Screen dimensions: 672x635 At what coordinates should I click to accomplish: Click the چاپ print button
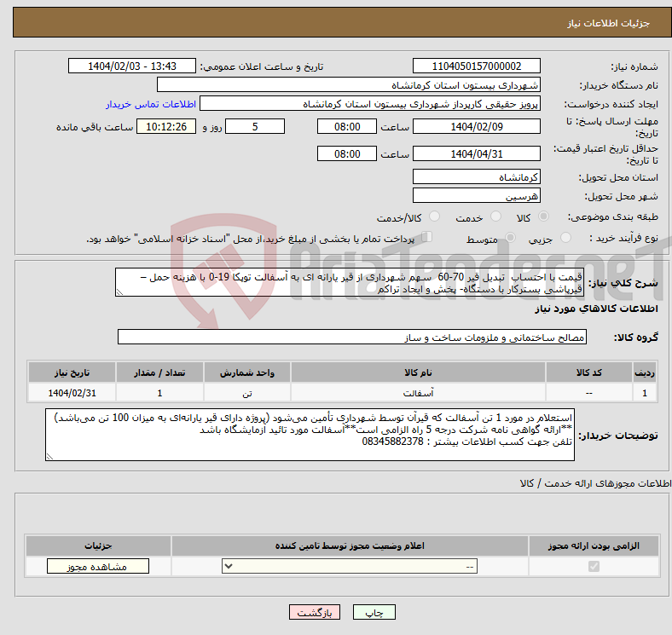(x=374, y=613)
